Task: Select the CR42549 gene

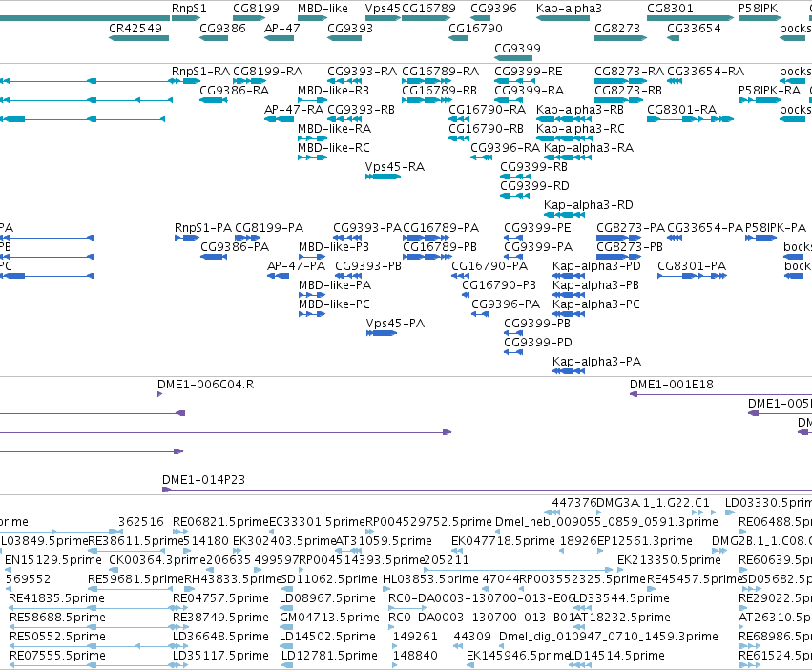Action: pyautogui.click(x=138, y=38)
